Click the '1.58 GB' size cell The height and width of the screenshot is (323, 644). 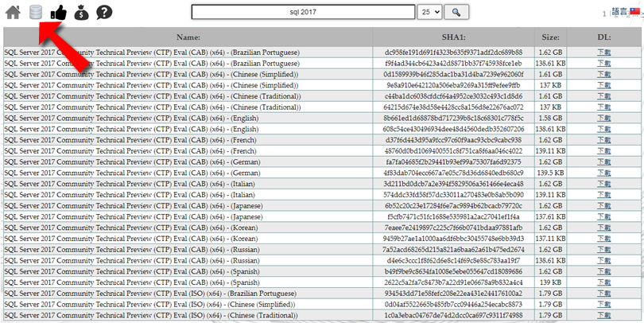tap(550, 118)
